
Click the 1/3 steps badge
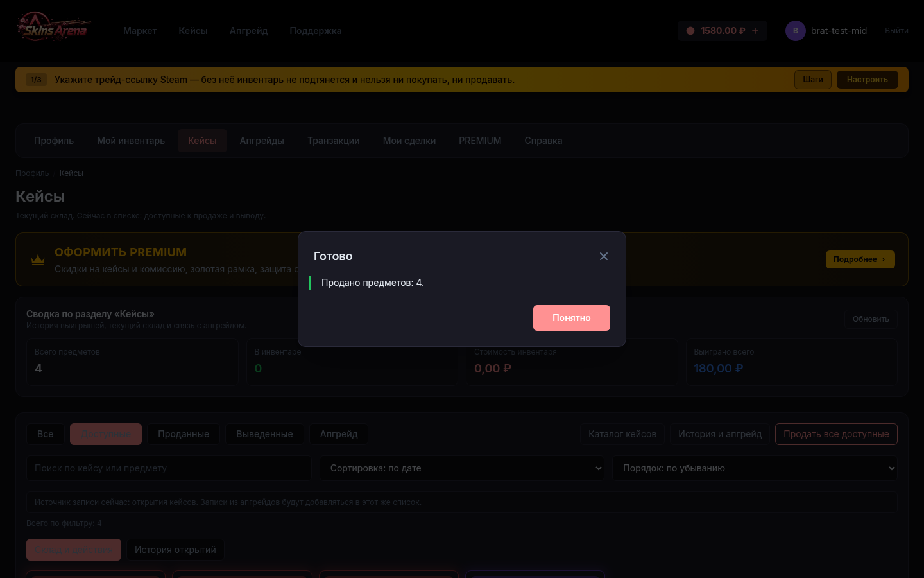(36, 80)
